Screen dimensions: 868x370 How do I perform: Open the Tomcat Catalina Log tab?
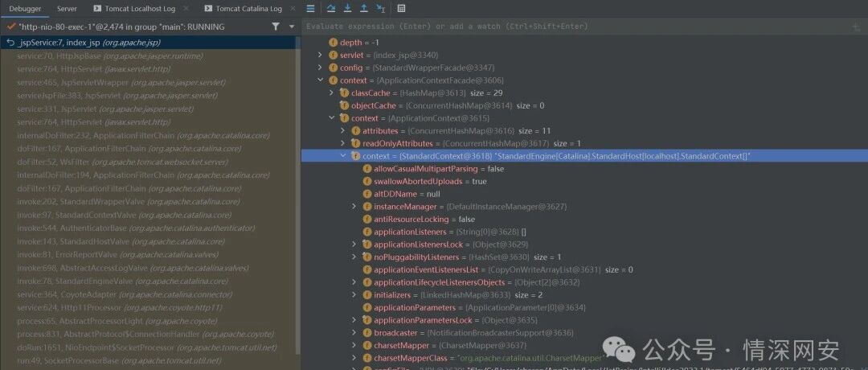[x=243, y=9]
